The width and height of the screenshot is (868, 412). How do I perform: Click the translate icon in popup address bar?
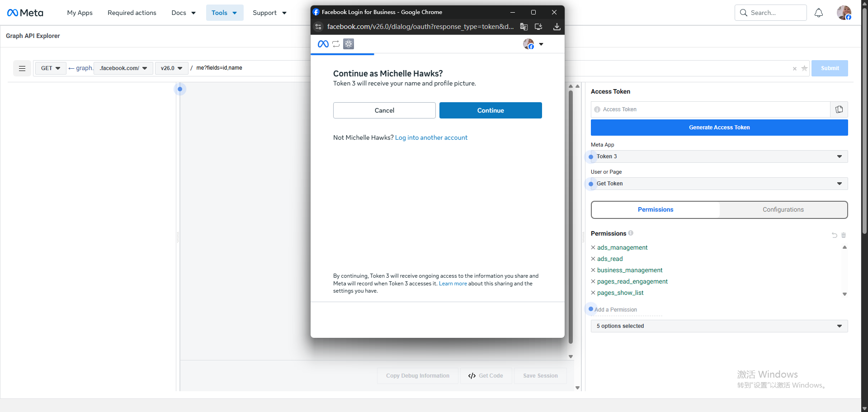pyautogui.click(x=524, y=27)
